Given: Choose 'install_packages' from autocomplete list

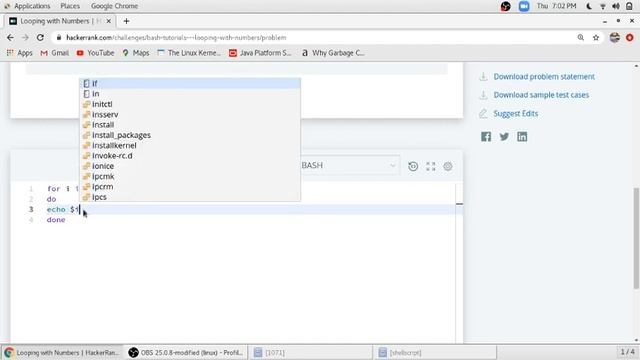Looking at the screenshot, I should (x=190, y=135).
